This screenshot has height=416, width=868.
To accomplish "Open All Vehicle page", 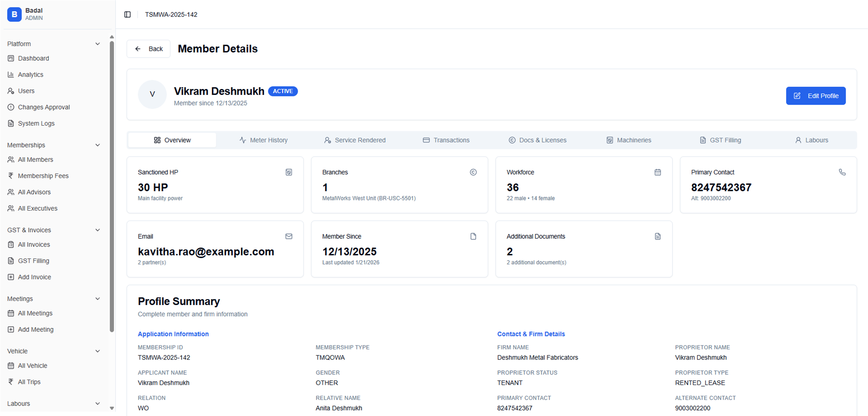I will tap(32, 366).
